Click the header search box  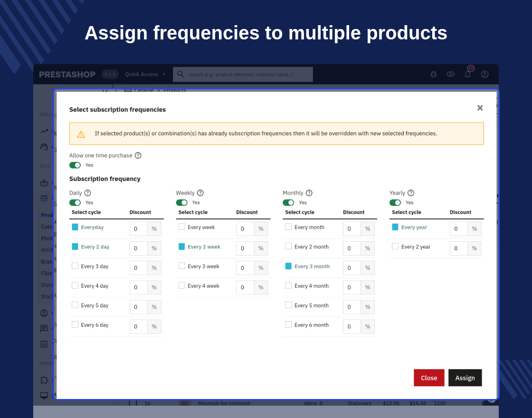(243, 74)
